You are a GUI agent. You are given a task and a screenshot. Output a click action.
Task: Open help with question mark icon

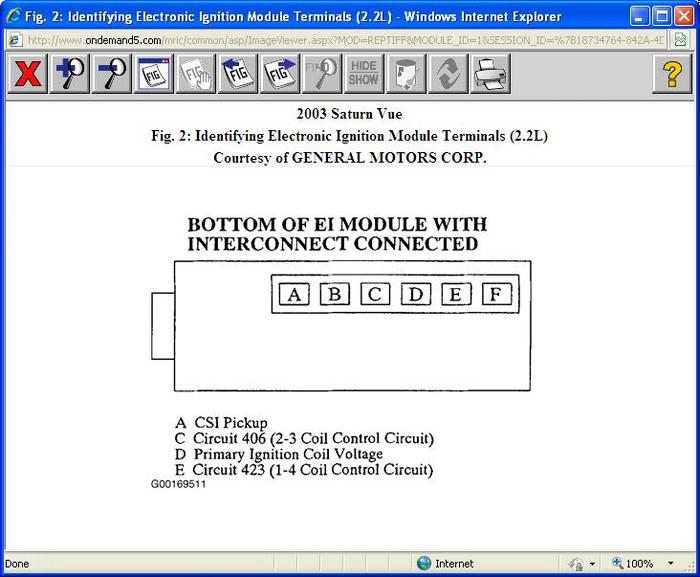(x=672, y=74)
